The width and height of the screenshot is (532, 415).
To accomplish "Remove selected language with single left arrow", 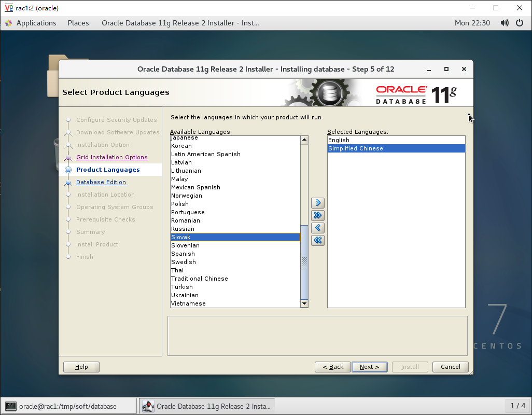I will 317,228.
